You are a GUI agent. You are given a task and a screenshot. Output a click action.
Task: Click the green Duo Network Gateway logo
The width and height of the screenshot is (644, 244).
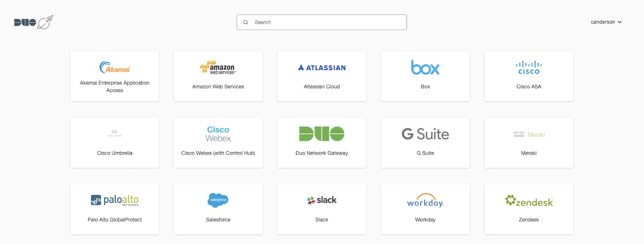322,134
